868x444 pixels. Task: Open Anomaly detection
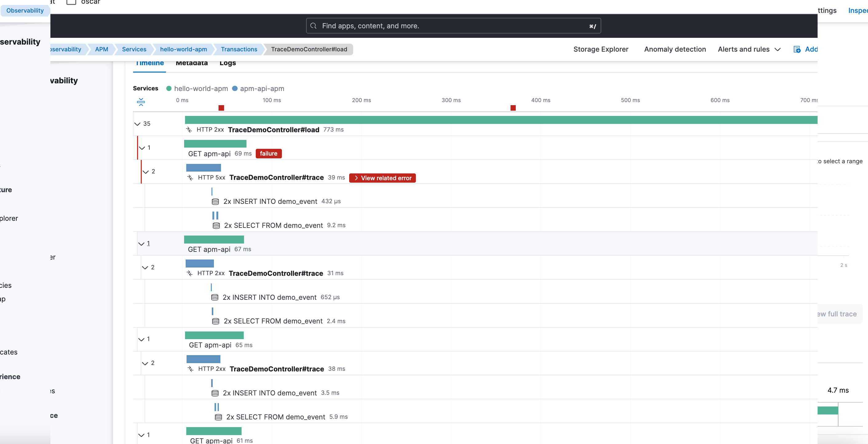tap(675, 50)
